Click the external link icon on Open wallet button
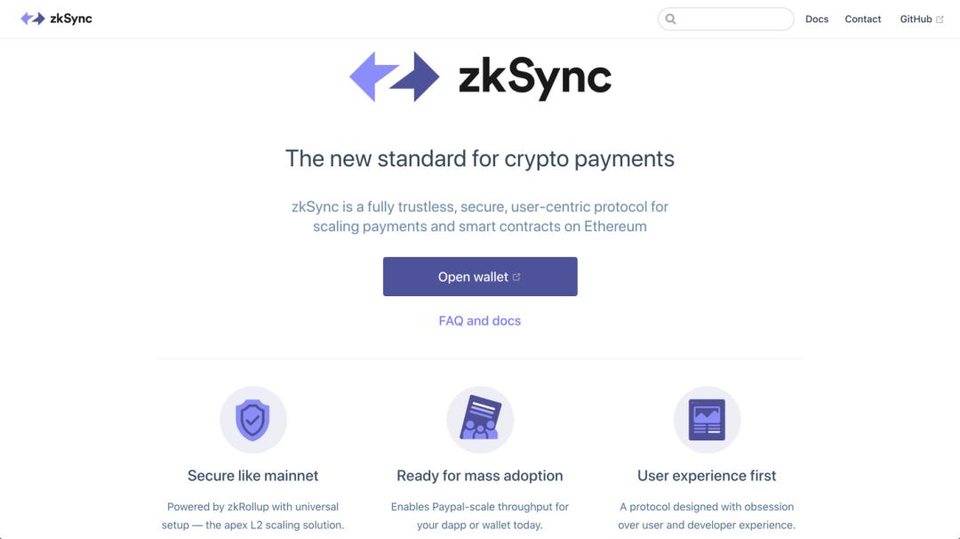Screen dimensions: 960x539 (517, 277)
